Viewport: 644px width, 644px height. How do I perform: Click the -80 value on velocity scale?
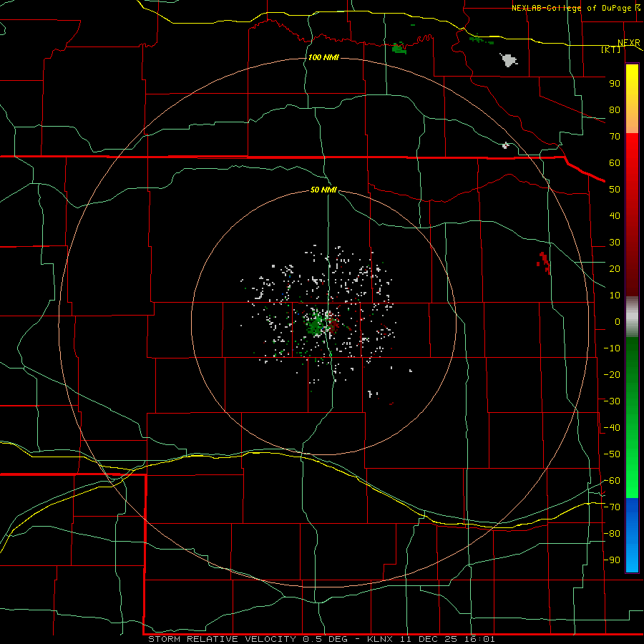pyautogui.click(x=612, y=534)
